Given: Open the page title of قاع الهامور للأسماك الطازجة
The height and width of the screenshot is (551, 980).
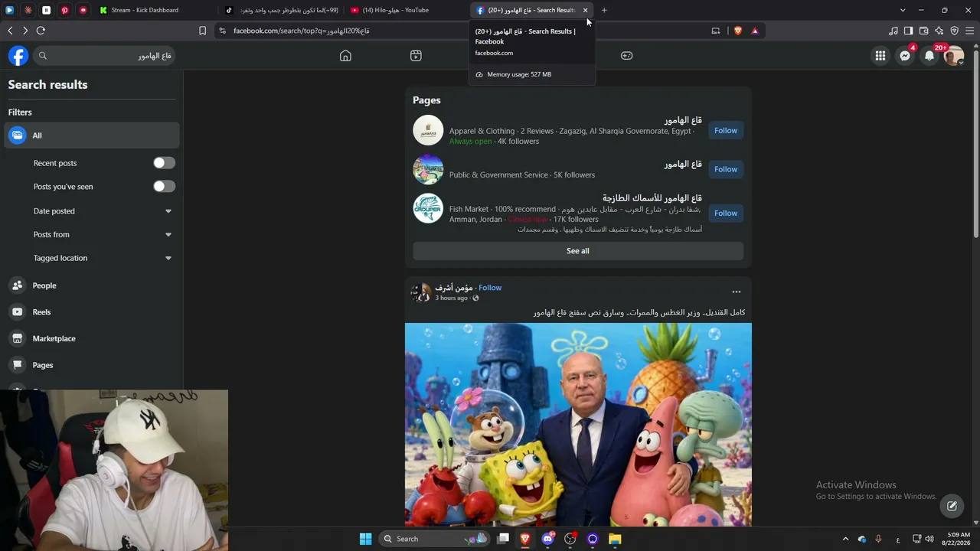Looking at the screenshot, I should point(652,198).
